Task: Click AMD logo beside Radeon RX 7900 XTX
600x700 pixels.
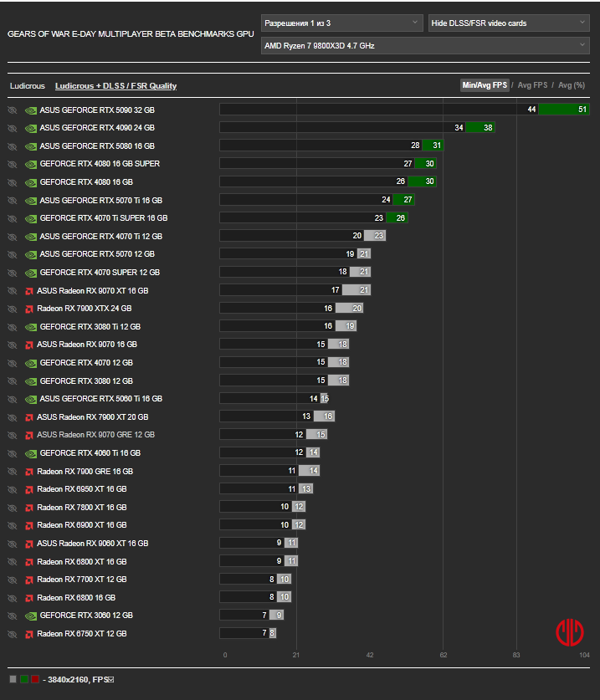Action: tap(29, 309)
